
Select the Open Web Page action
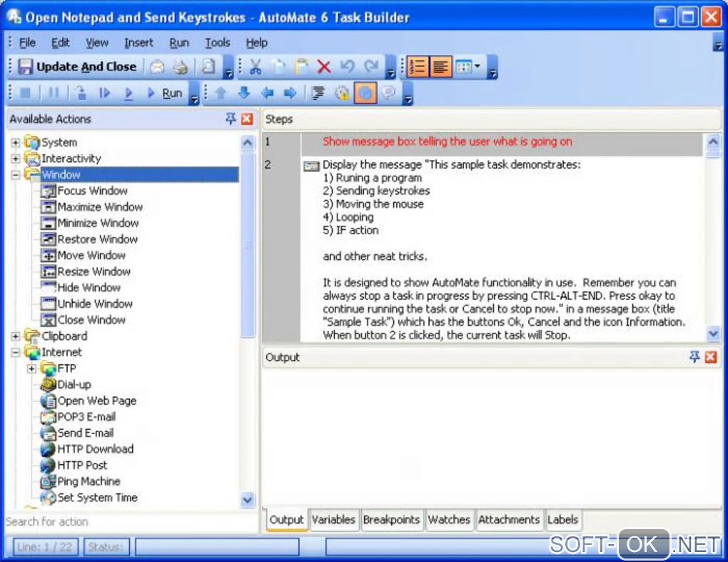96,401
